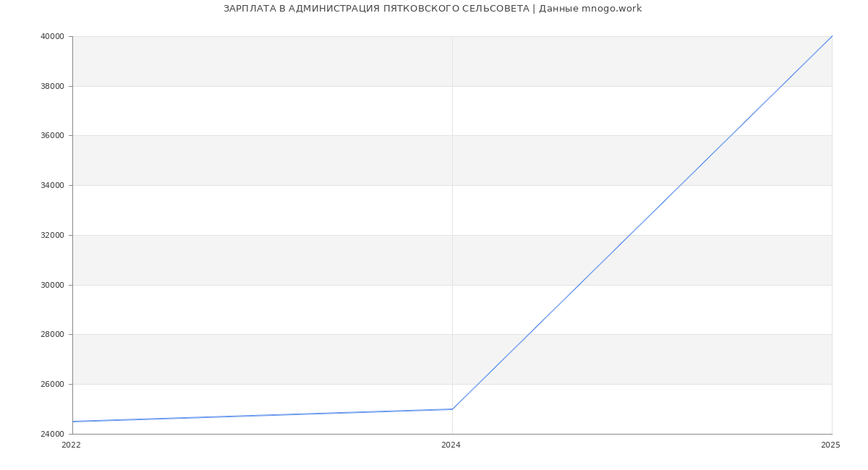Click the 2022 x-axis label
This screenshot has height=470, width=868.
point(71,445)
